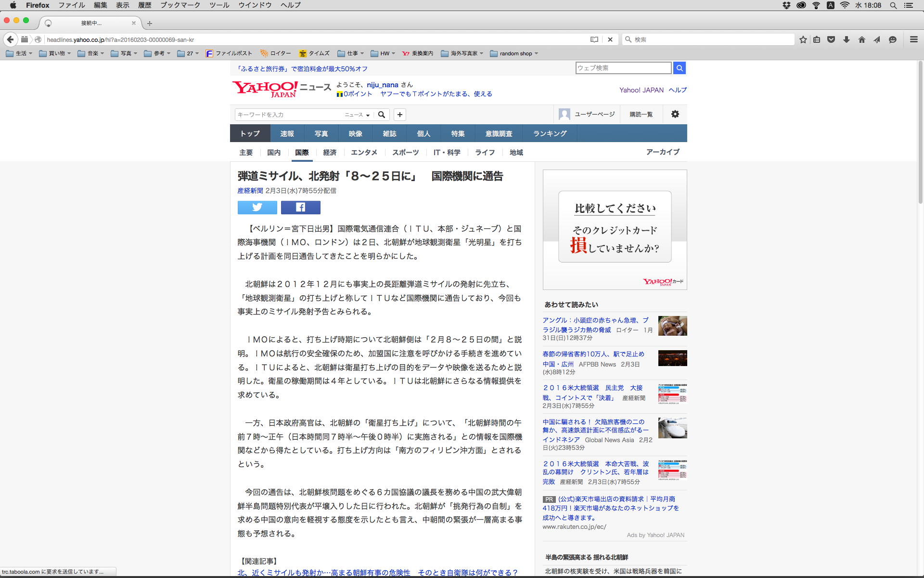924x578 pixels.
Task: Open Yahoo News settings gear
Action: [675, 114]
